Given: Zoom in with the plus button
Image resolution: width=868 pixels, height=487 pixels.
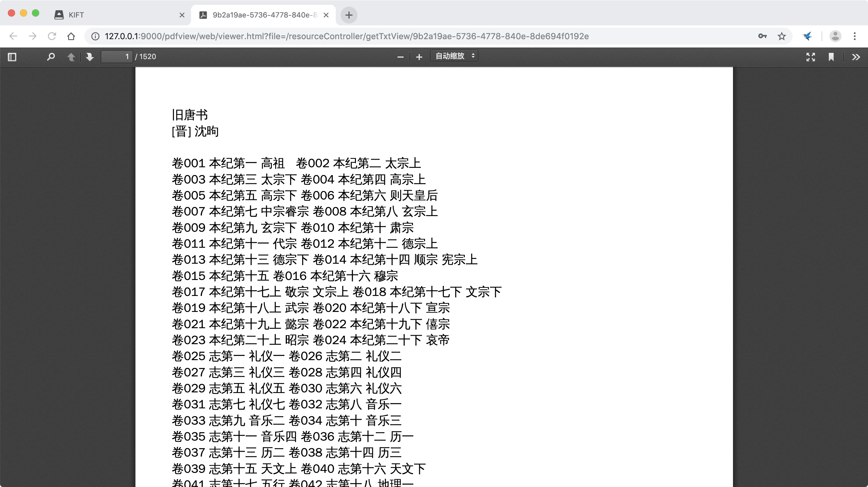Looking at the screenshot, I should tap(419, 57).
